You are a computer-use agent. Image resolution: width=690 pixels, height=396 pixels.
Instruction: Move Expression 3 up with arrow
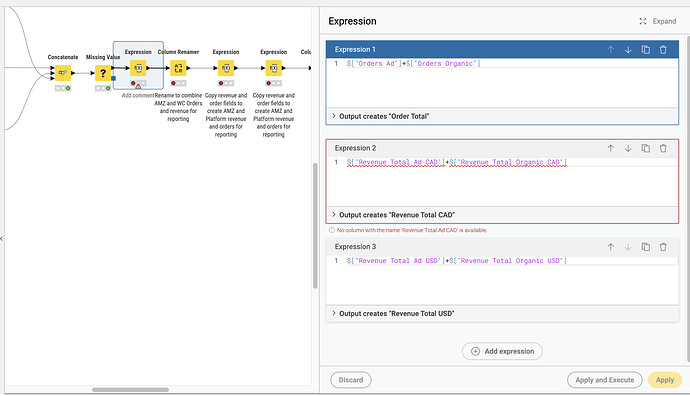610,247
